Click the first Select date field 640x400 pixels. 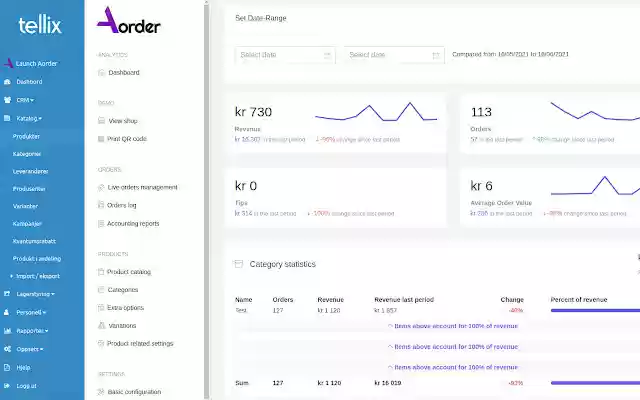(285, 55)
